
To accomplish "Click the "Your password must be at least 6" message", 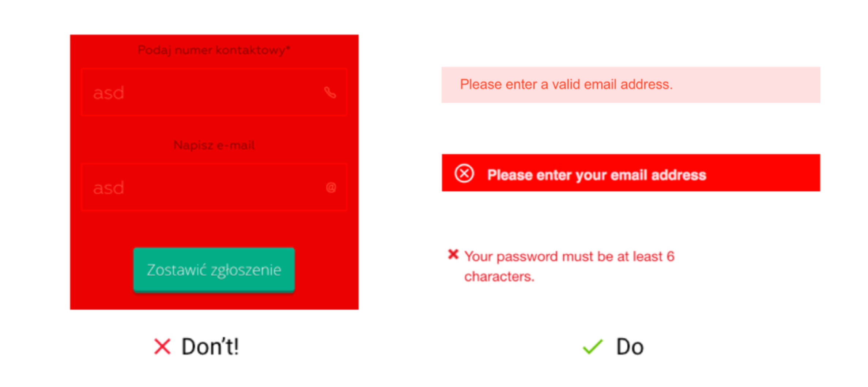I will coord(569,257).
